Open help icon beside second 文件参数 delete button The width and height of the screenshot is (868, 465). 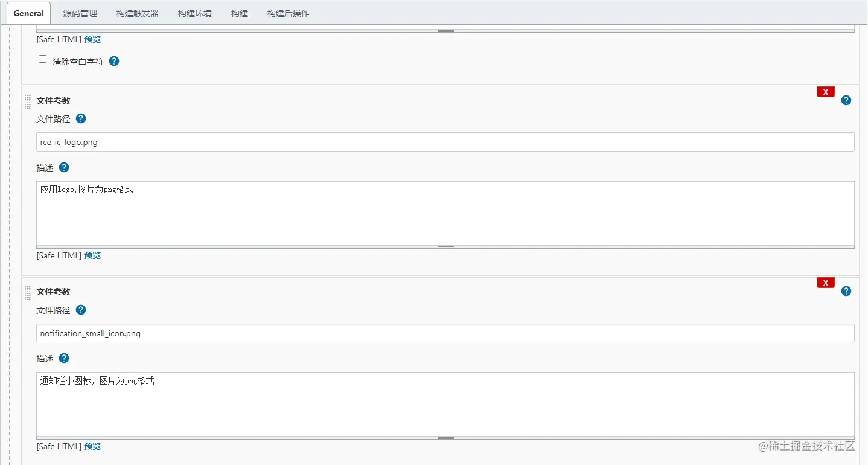point(846,291)
